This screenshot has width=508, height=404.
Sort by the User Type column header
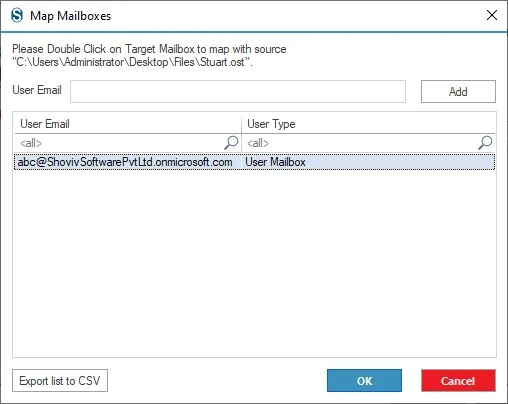[x=368, y=124]
